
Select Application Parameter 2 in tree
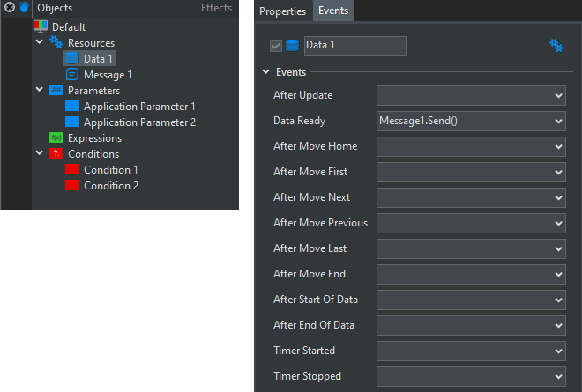click(139, 122)
